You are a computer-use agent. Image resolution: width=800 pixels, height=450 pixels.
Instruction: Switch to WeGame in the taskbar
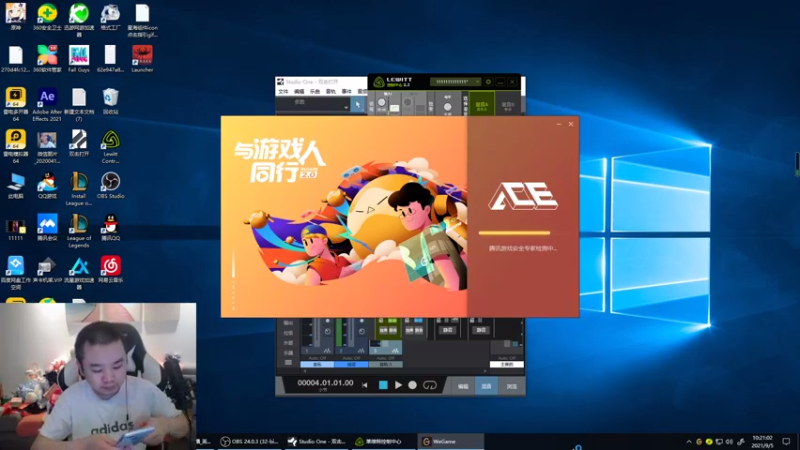click(x=451, y=441)
